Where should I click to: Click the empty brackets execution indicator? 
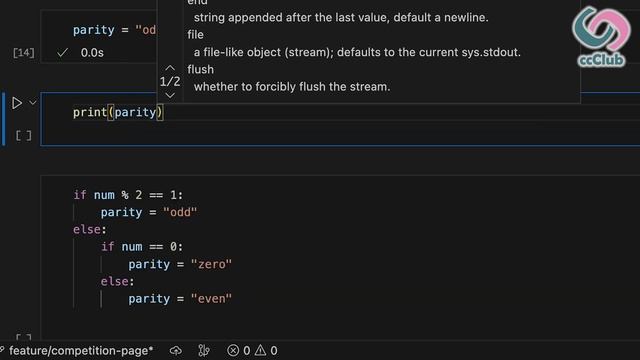[x=24, y=136]
